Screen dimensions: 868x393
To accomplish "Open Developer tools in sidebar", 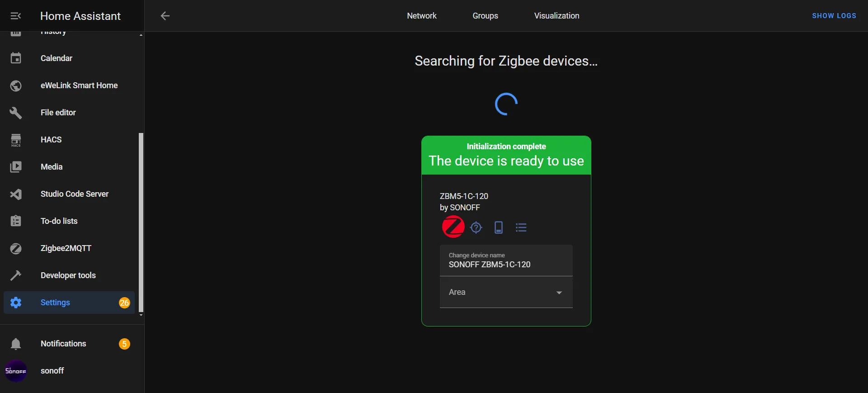I will [69, 275].
